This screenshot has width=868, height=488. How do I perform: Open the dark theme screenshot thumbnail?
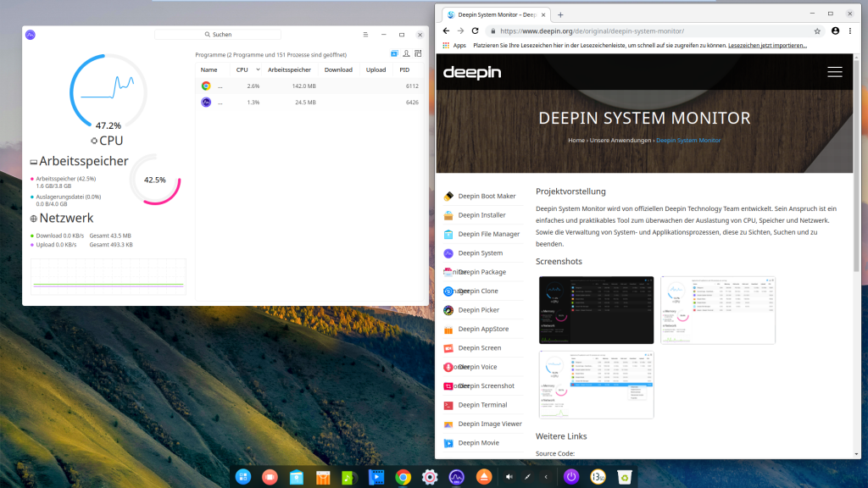click(x=596, y=310)
